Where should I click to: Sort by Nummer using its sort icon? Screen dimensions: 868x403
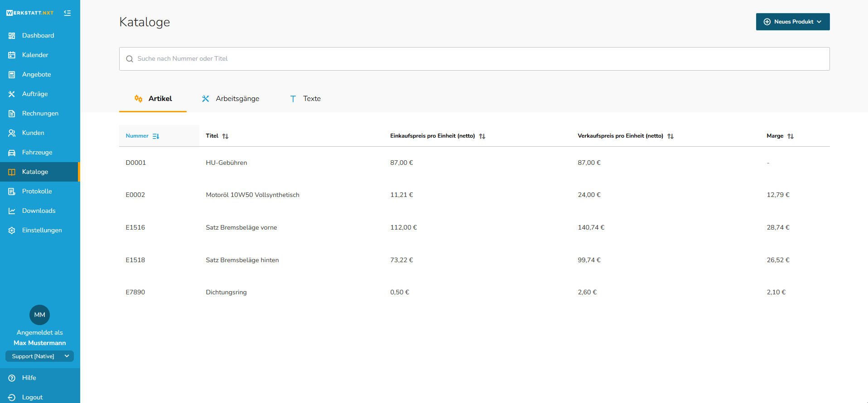click(156, 136)
